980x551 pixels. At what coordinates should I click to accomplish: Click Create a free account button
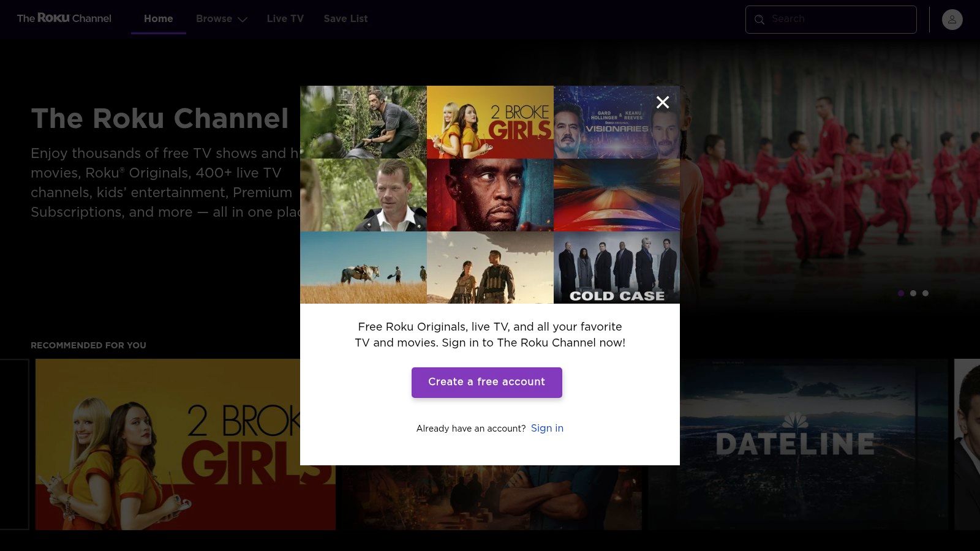pyautogui.click(x=487, y=382)
